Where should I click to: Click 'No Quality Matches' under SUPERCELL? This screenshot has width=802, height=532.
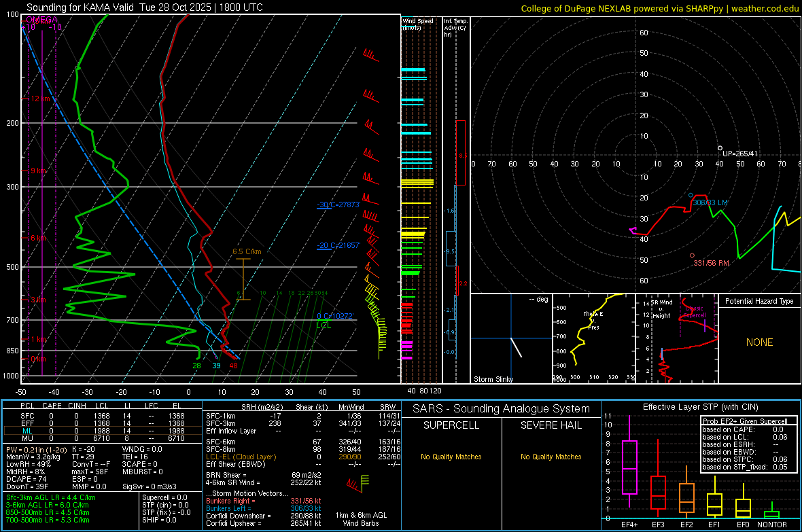pos(451,457)
